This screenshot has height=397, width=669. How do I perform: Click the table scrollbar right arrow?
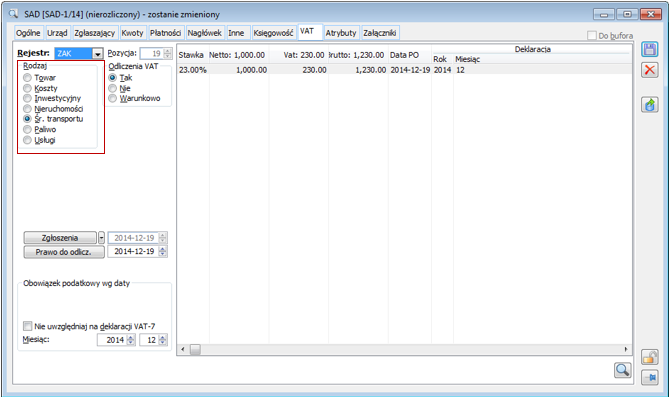pos(625,349)
